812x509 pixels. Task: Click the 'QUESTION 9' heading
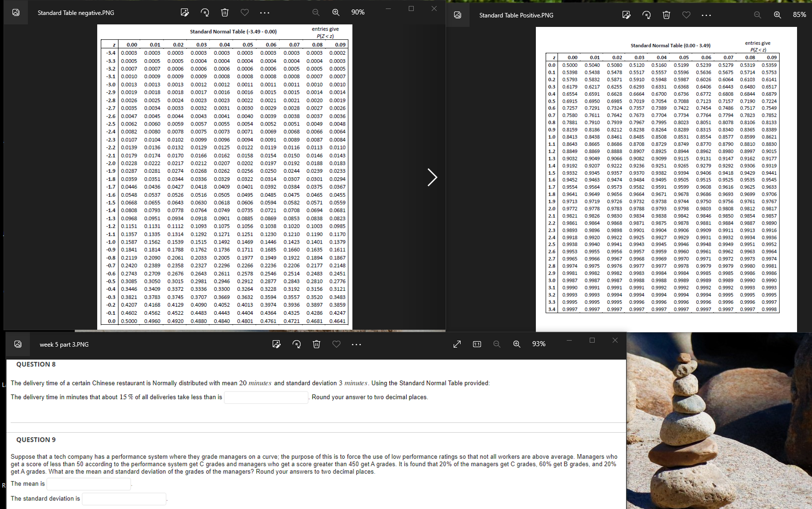pos(36,440)
